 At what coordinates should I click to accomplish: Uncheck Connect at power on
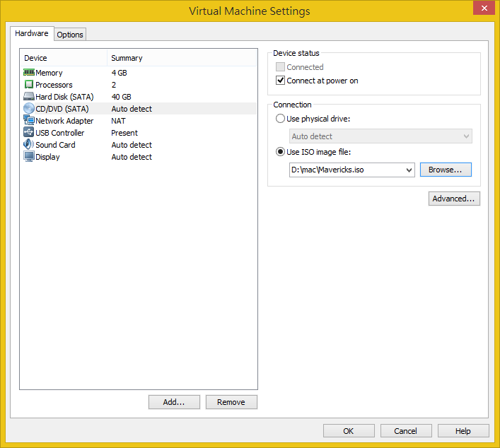point(280,81)
